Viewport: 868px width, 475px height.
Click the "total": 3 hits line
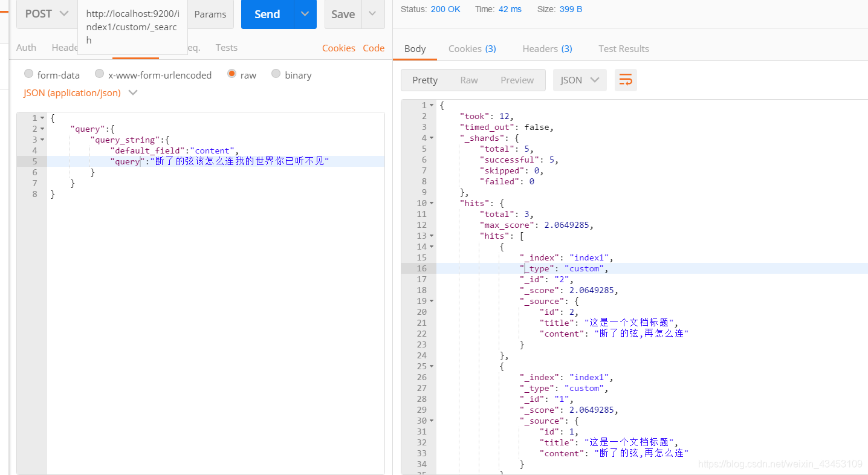point(507,214)
